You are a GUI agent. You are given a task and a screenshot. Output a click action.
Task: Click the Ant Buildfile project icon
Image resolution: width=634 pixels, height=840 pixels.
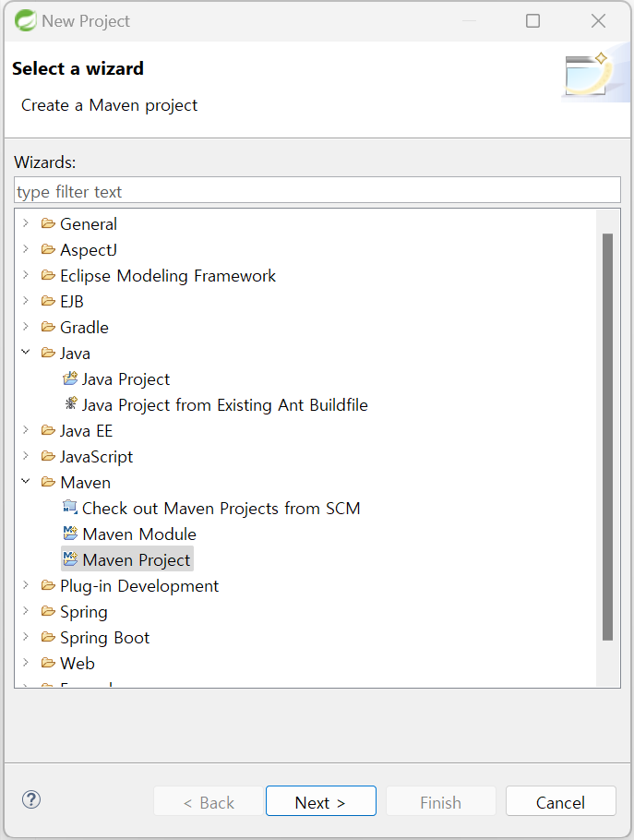click(70, 404)
